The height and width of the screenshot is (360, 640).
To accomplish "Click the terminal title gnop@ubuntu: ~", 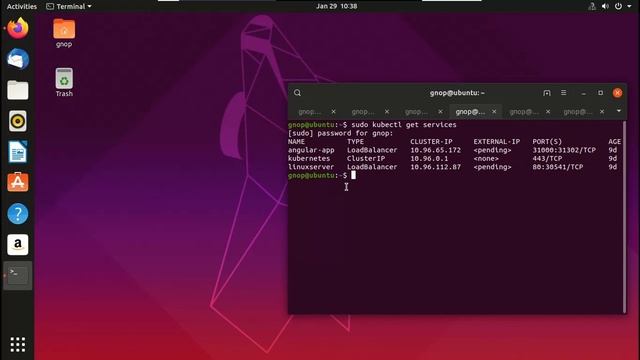I will click(457, 93).
